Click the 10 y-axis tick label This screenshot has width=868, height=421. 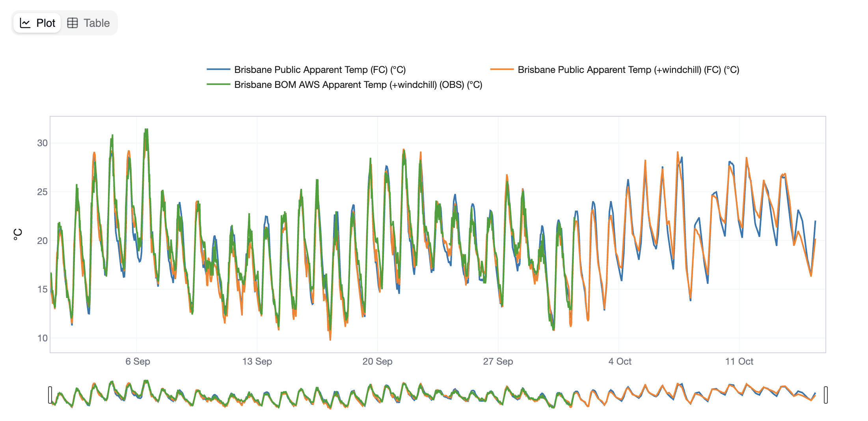pyautogui.click(x=42, y=338)
